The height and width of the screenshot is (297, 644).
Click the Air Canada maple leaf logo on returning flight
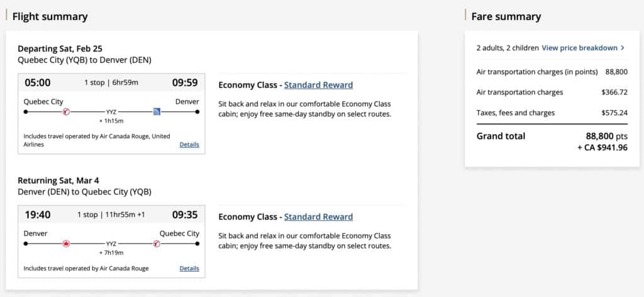(66, 244)
